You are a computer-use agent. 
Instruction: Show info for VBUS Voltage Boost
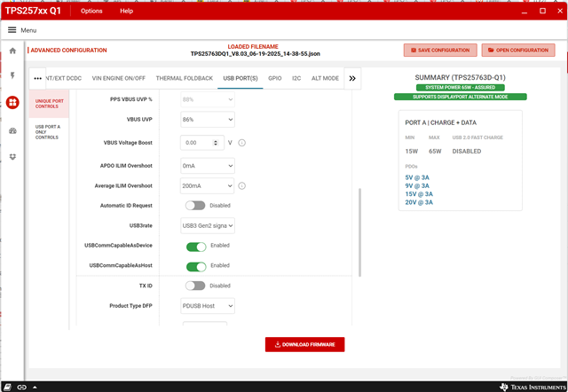point(242,143)
